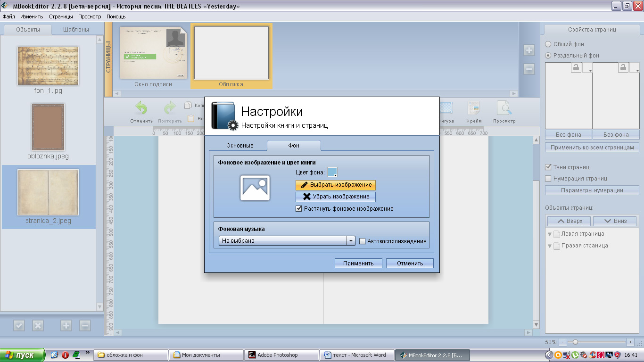644x362 pixels.
Task: Open the Файл menu
Action: pos(8,16)
